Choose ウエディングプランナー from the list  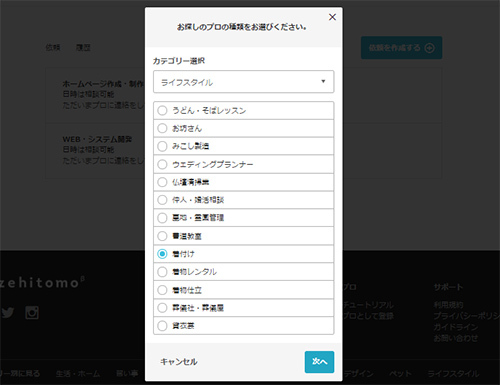(244, 164)
